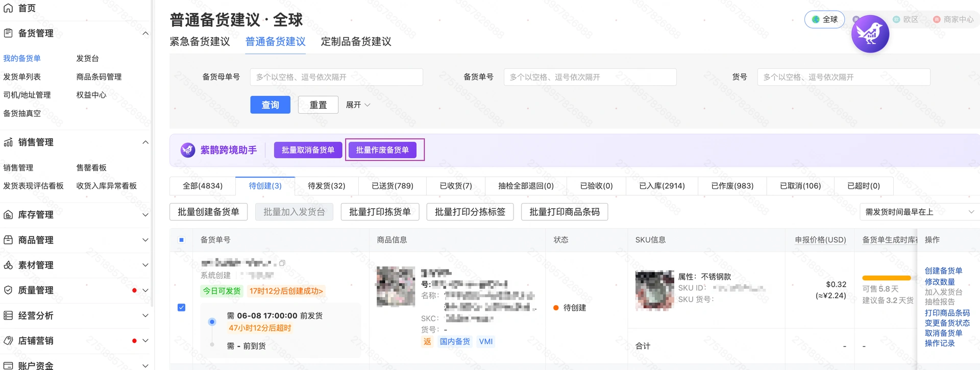Screen dimensions: 980x370
Task: Click the 查询 search button
Action: 271,105
